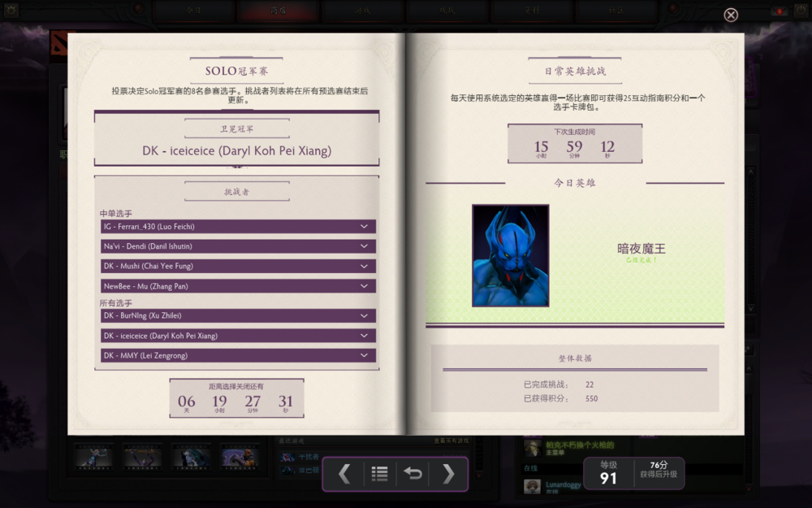This screenshot has height=508, width=812.
Task: Open DK - BurNIng (Xu Zhilei) dropdown
Action: (x=238, y=315)
